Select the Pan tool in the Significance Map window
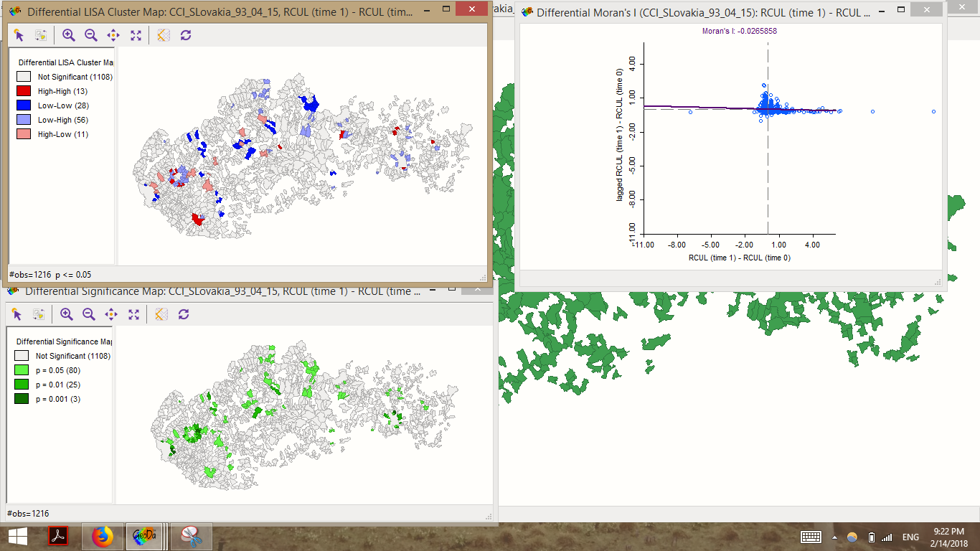This screenshot has width=980, height=551. (x=112, y=314)
